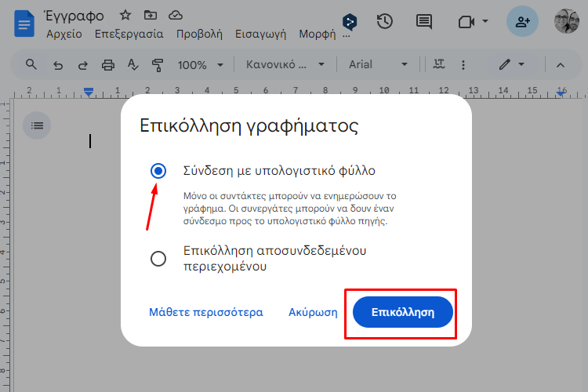The width and height of the screenshot is (588, 392).
Task: Redo the last action
Action: click(82, 65)
